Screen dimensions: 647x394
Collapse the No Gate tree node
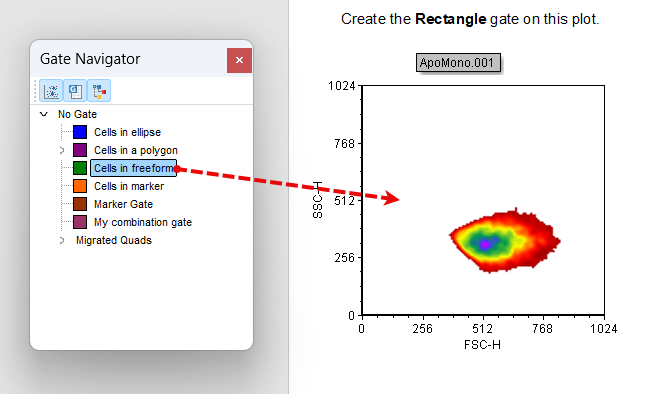44,114
